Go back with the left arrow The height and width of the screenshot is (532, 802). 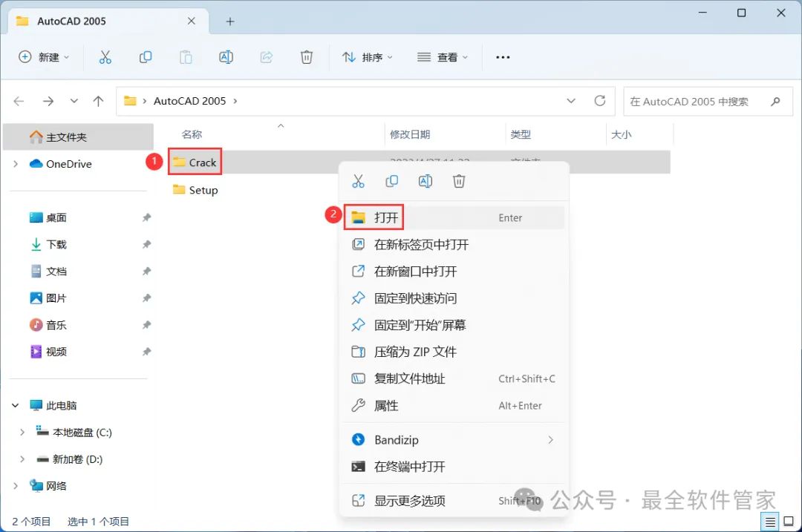pos(19,101)
